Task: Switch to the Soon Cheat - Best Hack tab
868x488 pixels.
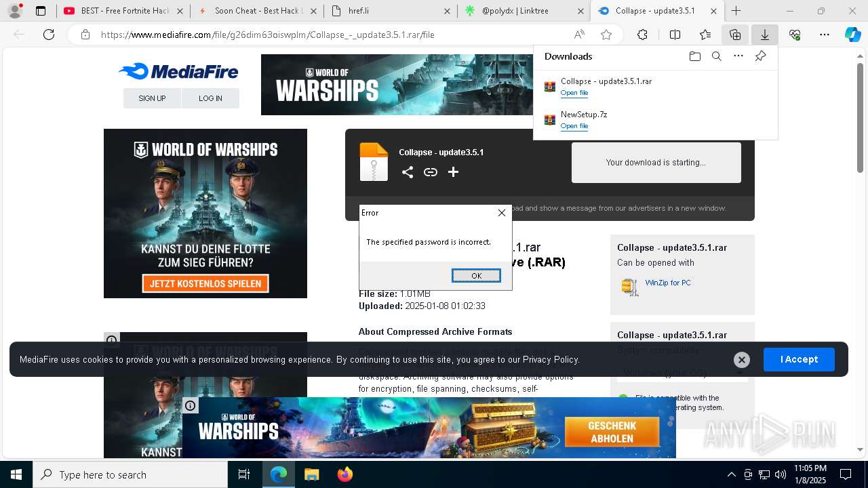Action: coord(257,11)
